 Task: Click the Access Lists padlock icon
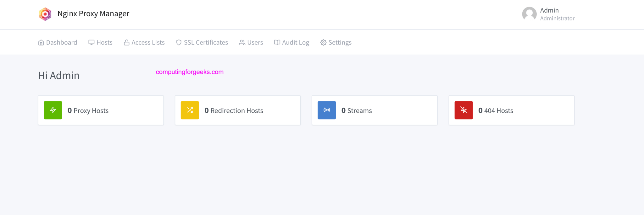(x=126, y=42)
